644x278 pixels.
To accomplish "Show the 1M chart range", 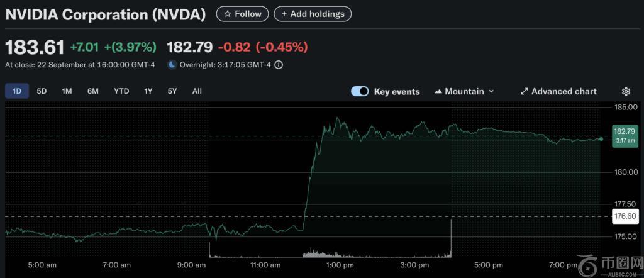I will tap(67, 91).
